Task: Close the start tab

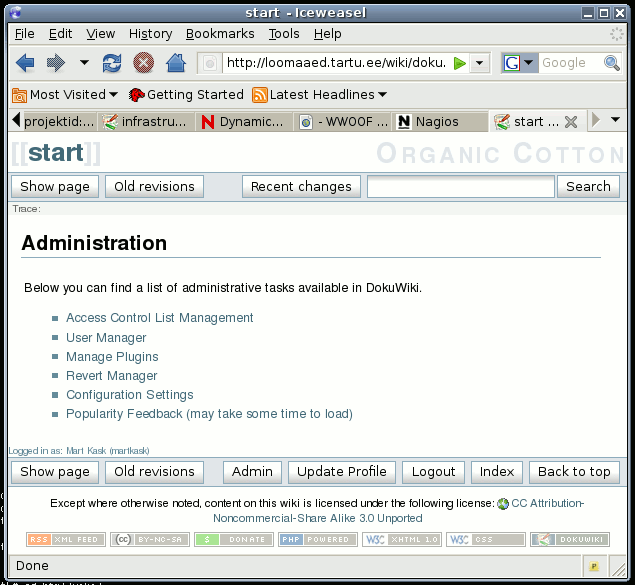Action: coord(571,122)
